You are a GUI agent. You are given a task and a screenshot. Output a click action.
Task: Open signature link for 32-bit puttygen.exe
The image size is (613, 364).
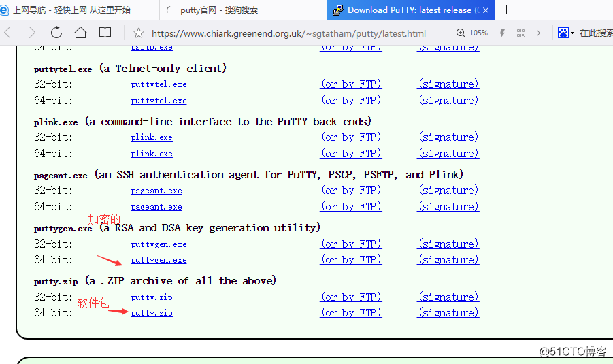click(448, 244)
